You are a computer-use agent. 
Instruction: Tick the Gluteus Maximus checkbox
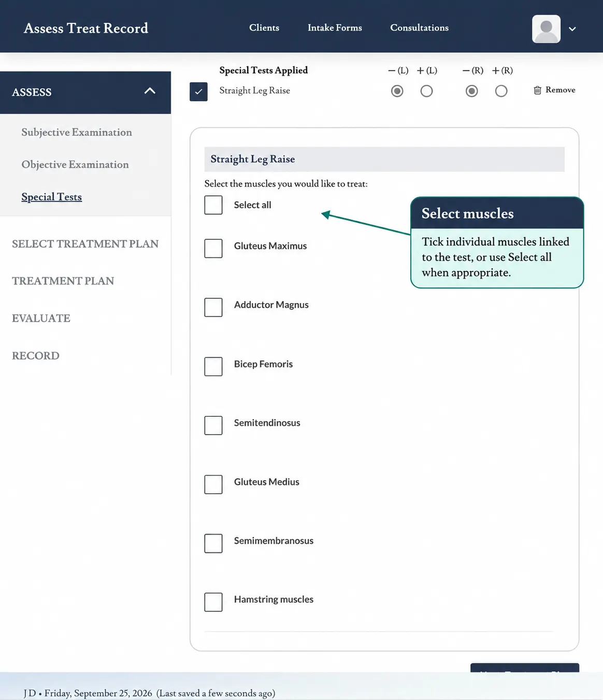[x=213, y=249]
